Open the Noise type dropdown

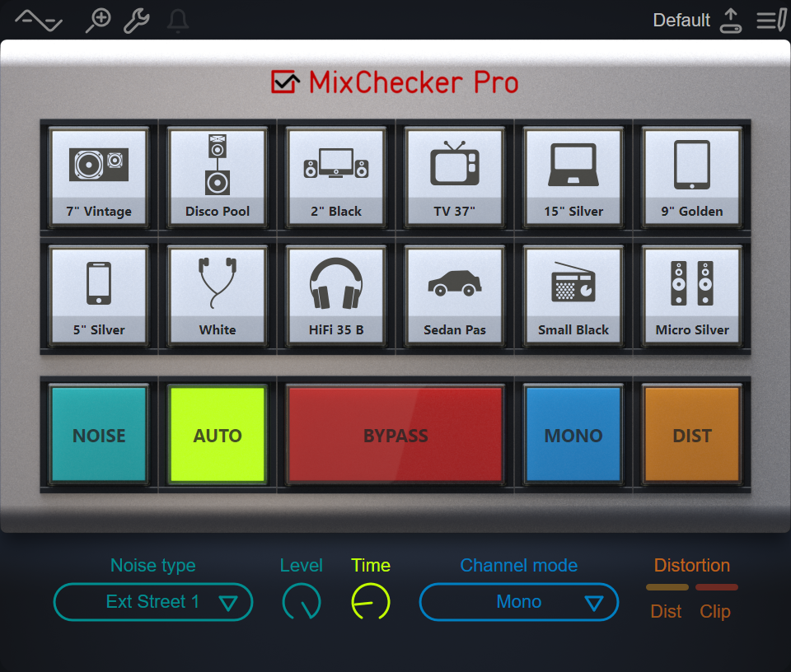coord(153,602)
